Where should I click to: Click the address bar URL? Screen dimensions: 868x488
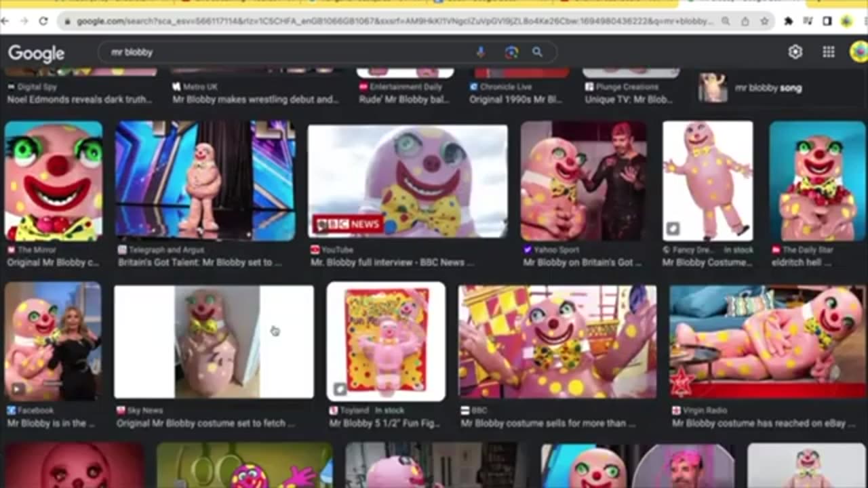[x=395, y=21]
